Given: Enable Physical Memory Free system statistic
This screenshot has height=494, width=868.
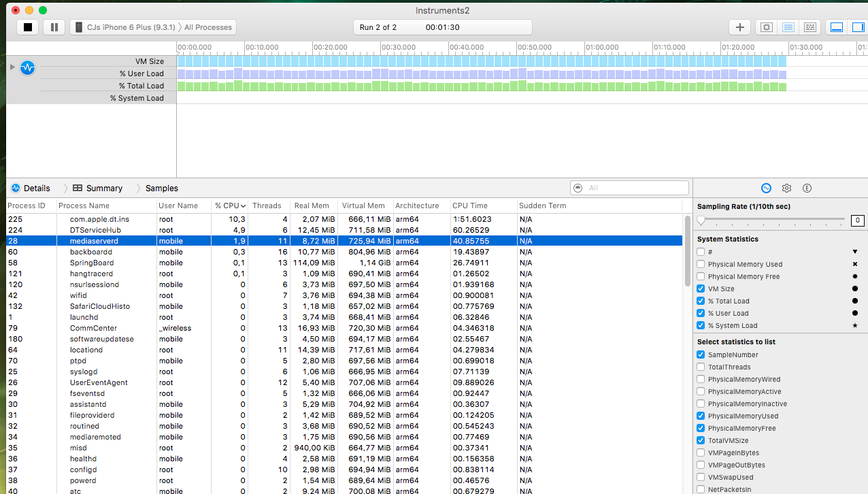Looking at the screenshot, I should coord(701,276).
